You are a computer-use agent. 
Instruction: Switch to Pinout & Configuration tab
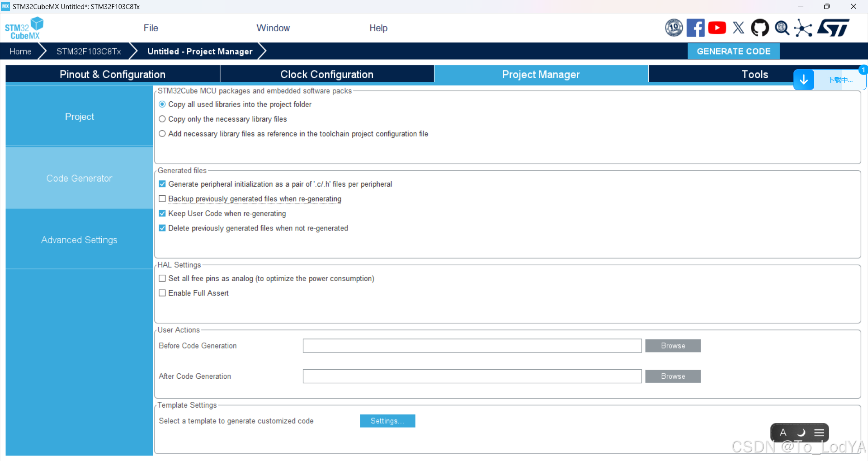coord(113,74)
